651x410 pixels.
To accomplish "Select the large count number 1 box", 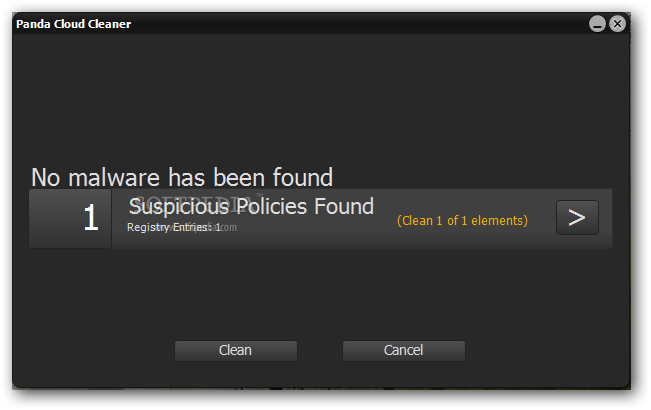I will point(70,218).
